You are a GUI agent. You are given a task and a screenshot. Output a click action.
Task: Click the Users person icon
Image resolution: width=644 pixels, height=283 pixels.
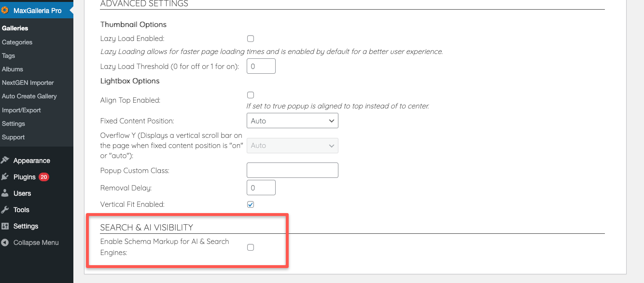point(5,193)
